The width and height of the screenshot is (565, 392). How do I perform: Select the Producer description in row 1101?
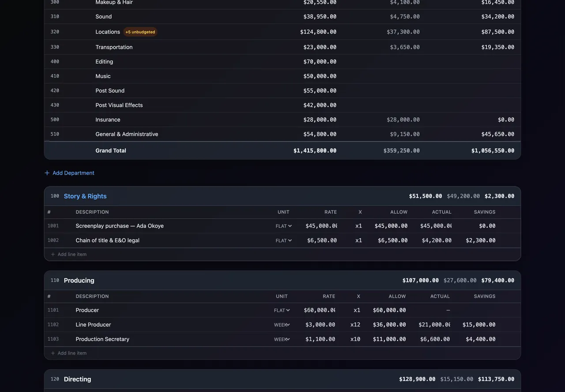(x=87, y=310)
